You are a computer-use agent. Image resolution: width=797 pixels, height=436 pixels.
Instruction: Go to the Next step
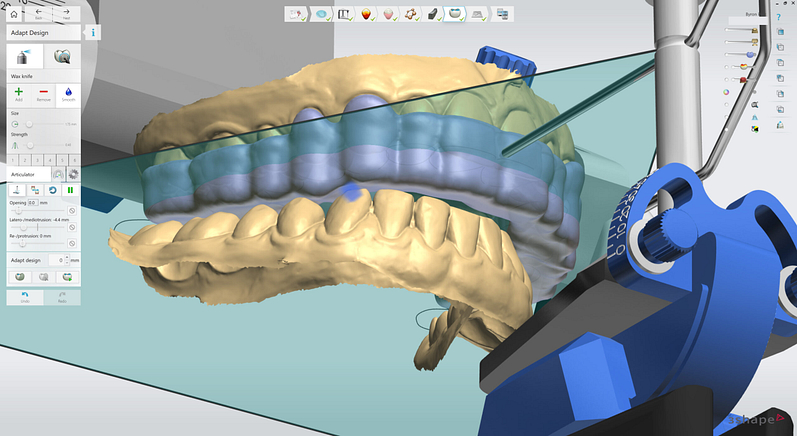pos(64,14)
